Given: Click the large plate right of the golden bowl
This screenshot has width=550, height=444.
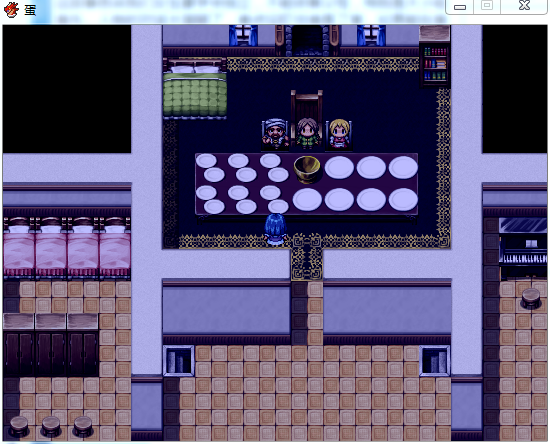Looking at the screenshot, I should pyautogui.click(x=339, y=168).
